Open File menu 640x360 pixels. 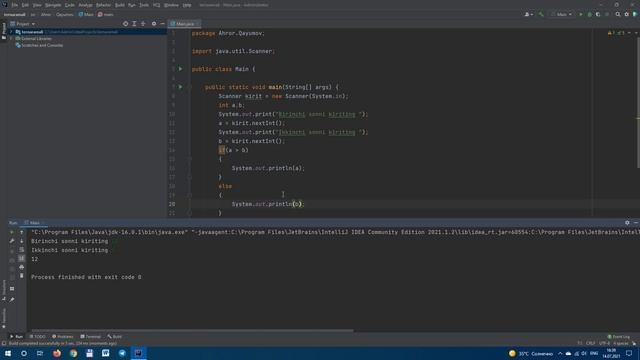coord(15,5)
